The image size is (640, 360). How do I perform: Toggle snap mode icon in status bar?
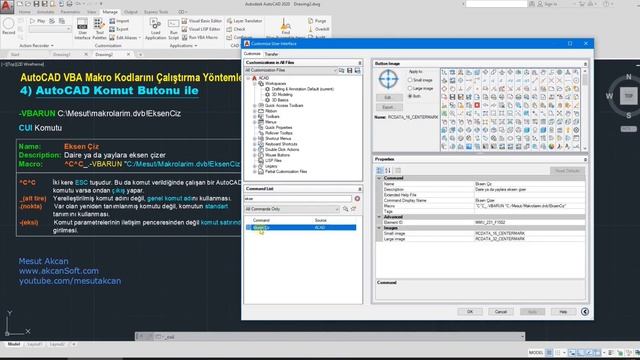(558, 352)
